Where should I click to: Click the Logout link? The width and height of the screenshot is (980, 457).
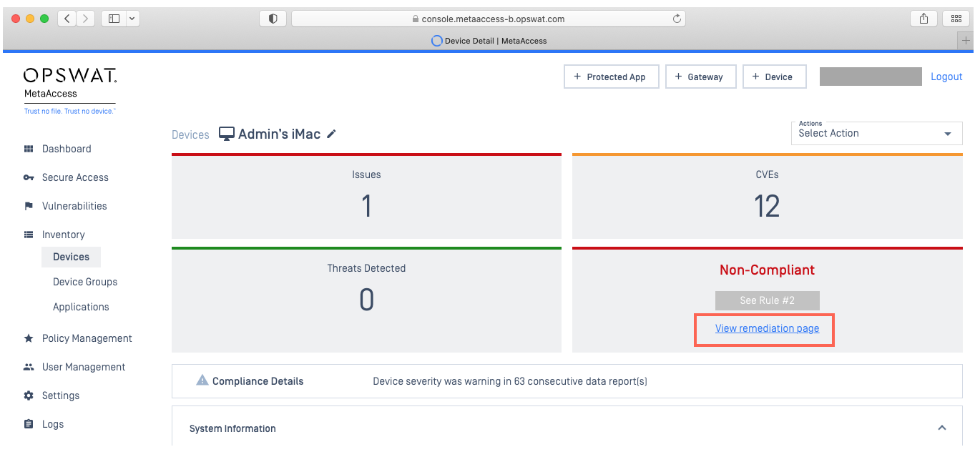(946, 77)
